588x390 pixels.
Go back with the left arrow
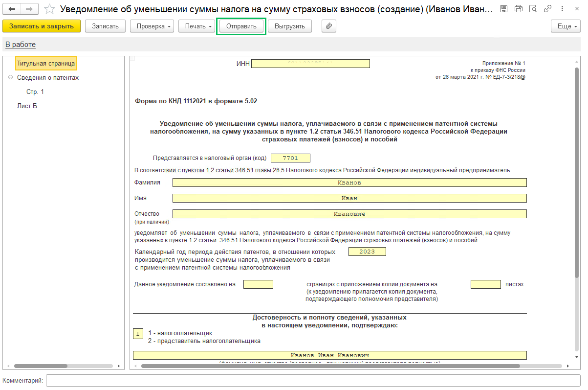pyautogui.click(x=12, y=9)
